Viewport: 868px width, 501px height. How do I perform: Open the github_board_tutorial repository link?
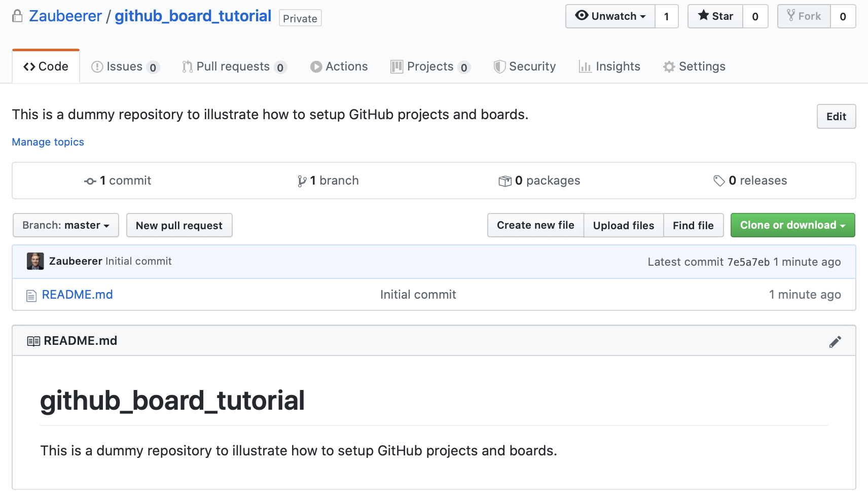193,16
